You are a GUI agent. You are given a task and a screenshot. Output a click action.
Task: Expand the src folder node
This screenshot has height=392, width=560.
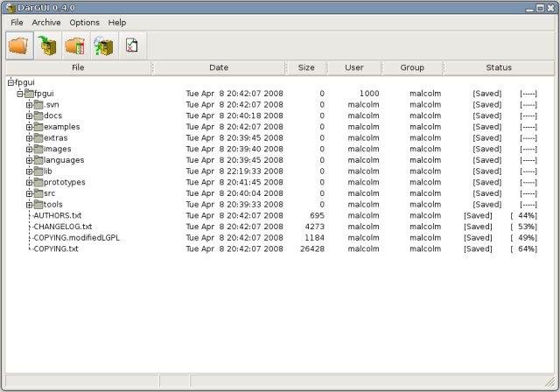[x=29, y=193]
